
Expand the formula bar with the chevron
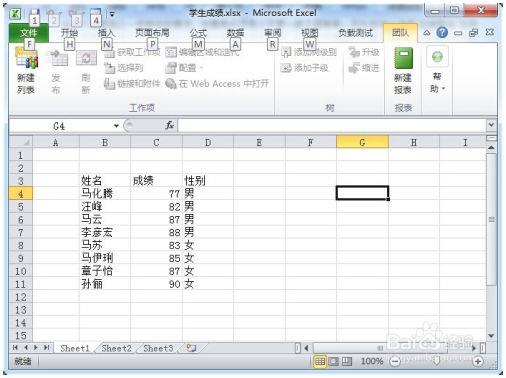(x=491, y=125)
